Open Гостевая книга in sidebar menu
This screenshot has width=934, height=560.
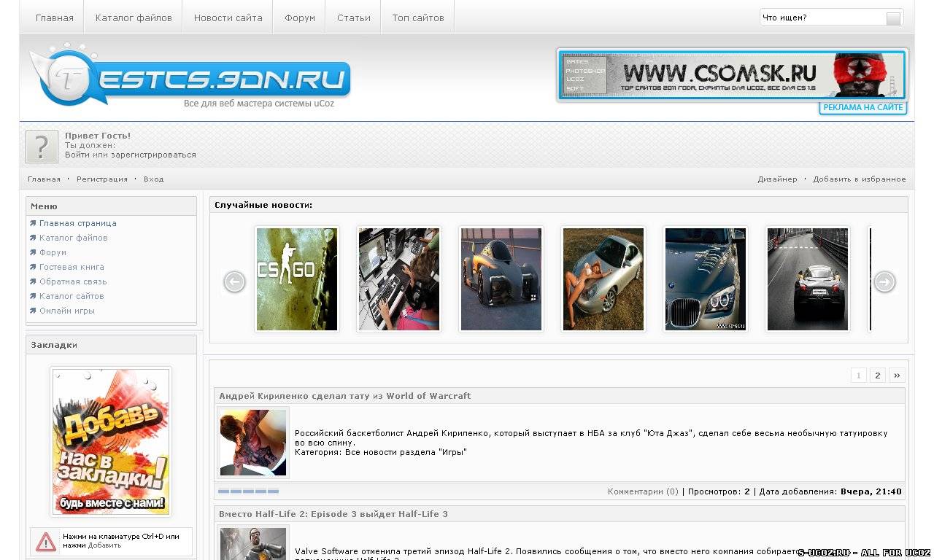(x=72, y=267)
